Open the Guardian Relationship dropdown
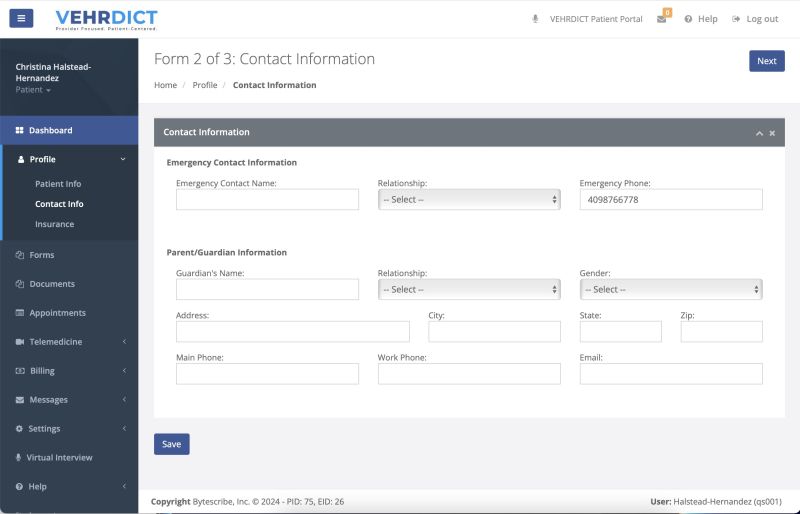 (x=469, y=289)
